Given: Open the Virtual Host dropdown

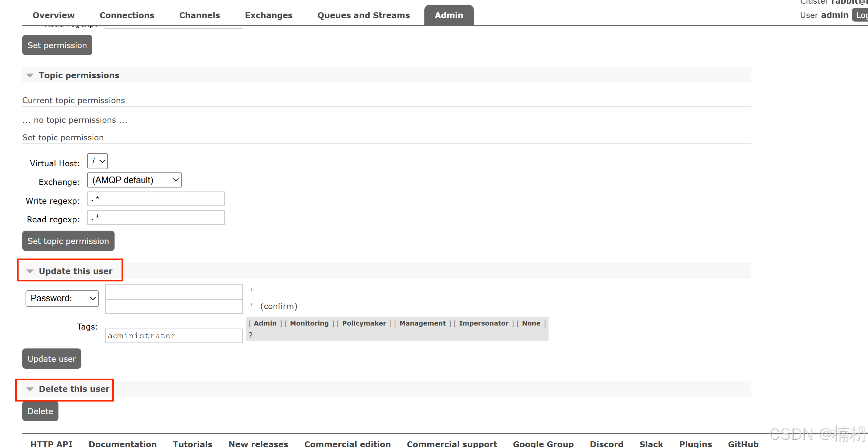Looking at the screenshot, I should pos(97,161).
